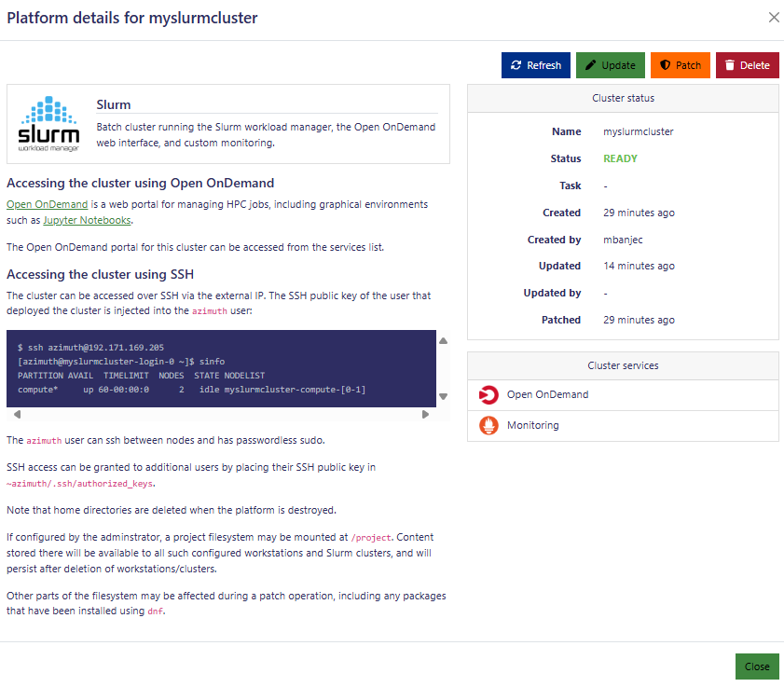Click the green Close button

coord(756,666)
